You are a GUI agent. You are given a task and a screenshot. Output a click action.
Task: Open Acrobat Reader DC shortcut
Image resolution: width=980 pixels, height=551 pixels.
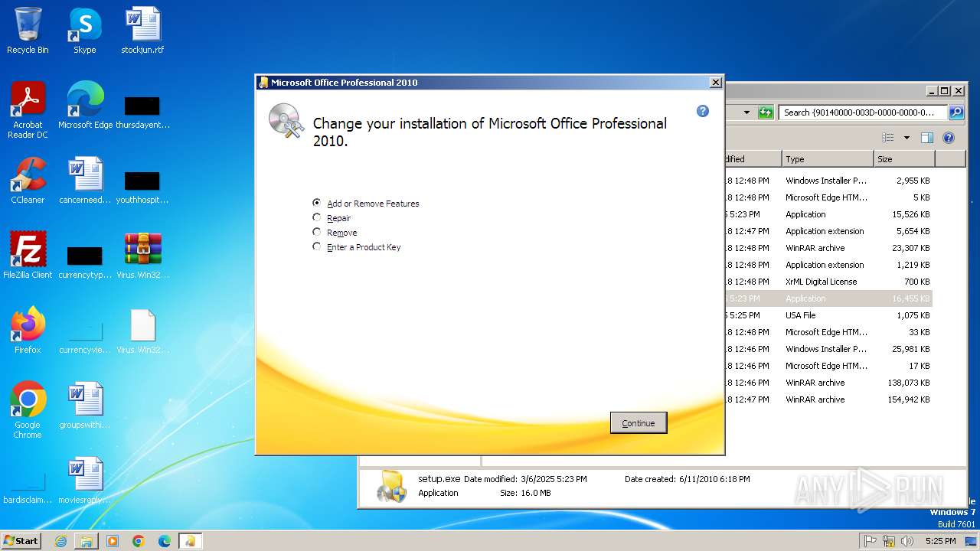(x=28, y=111)
